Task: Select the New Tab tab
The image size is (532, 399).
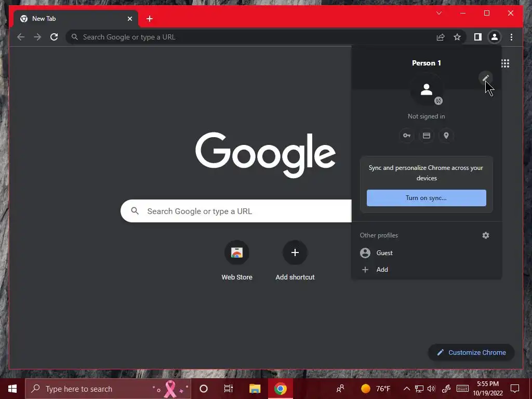Action: [x=76, y=19]
